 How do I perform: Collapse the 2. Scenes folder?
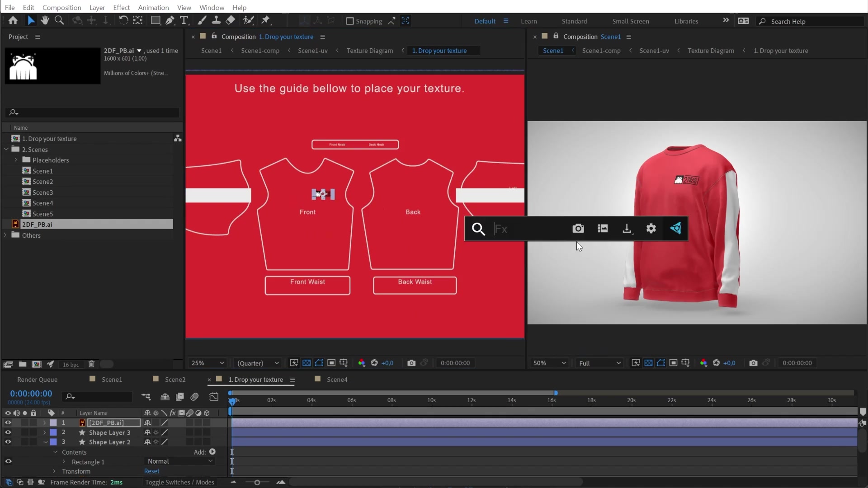(6, 149)
